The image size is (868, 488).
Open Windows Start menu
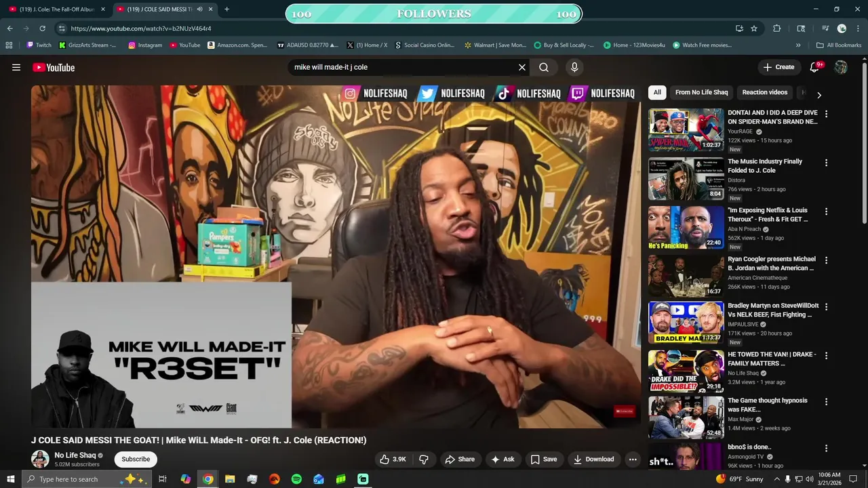(10, 479)
